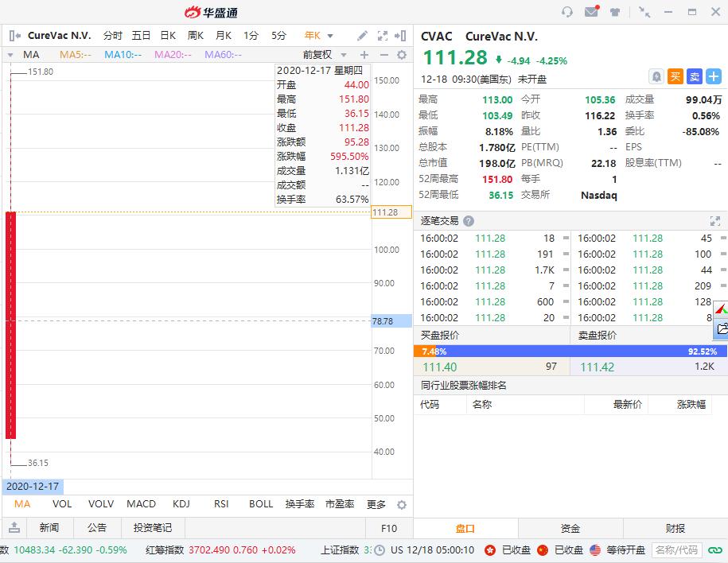Click the customer service headset icon
728x563 pixels.
click(x=567, y=12)
